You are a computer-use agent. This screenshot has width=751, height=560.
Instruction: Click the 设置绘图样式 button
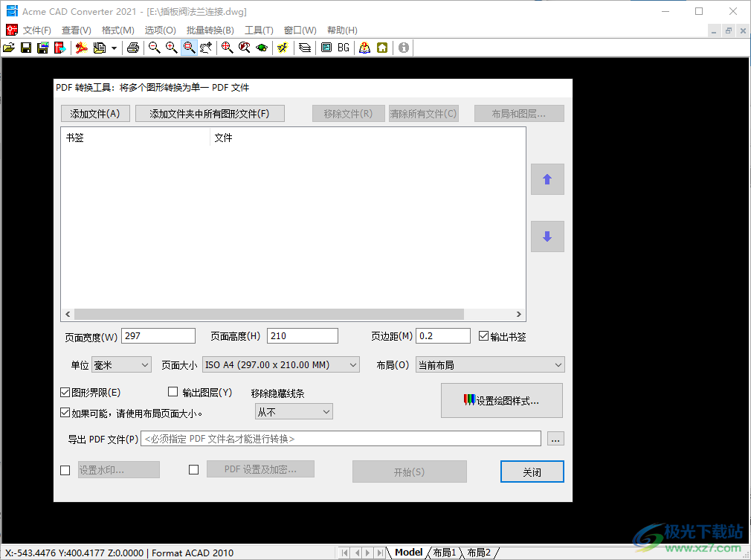501,401
